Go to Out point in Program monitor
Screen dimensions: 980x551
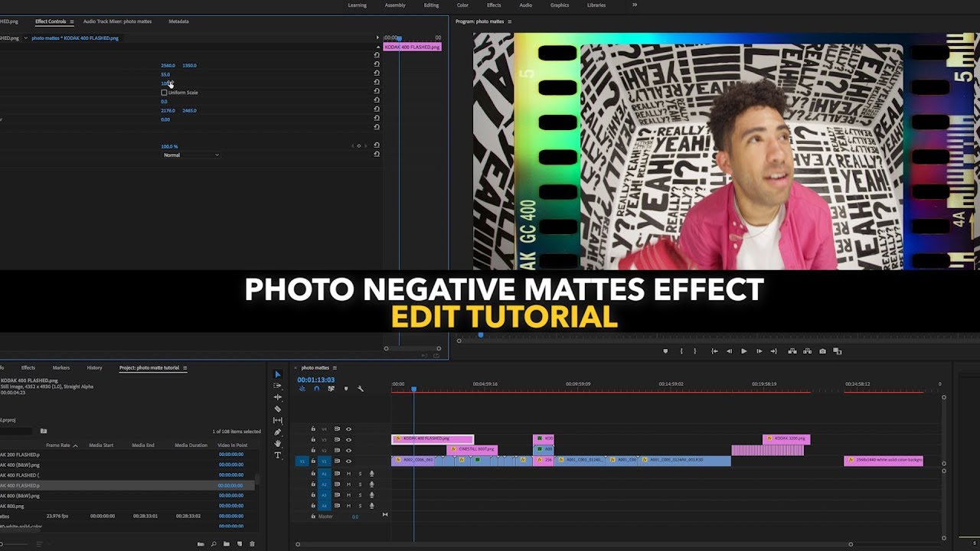point(774,351)
